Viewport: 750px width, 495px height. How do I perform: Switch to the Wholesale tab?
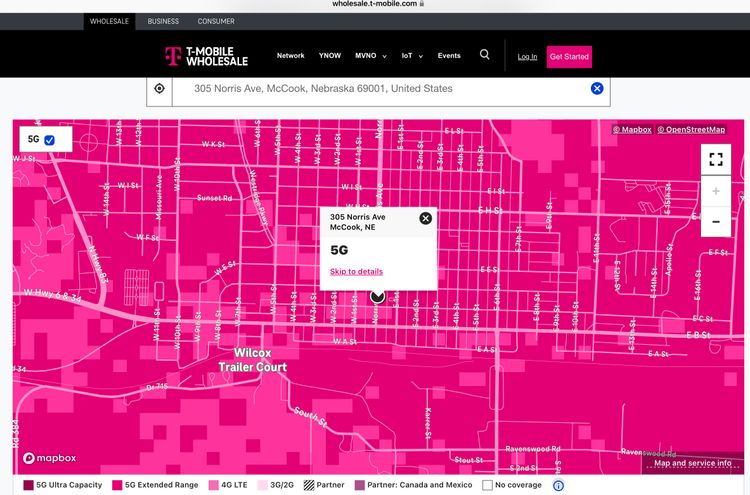110,22
